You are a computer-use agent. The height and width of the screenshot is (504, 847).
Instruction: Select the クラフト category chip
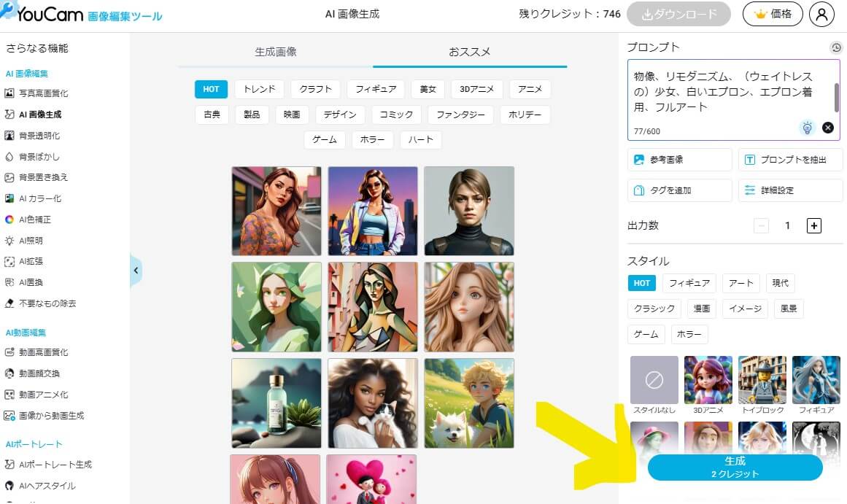315,89
